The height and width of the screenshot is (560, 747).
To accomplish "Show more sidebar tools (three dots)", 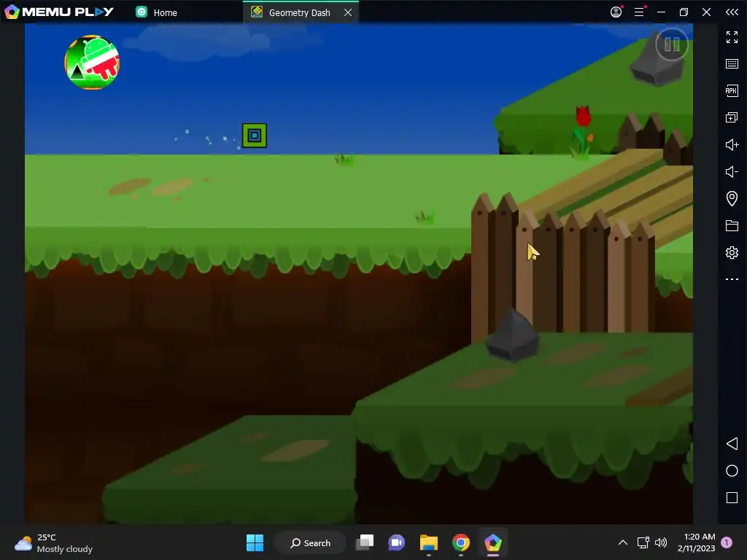I will point(732,279).
